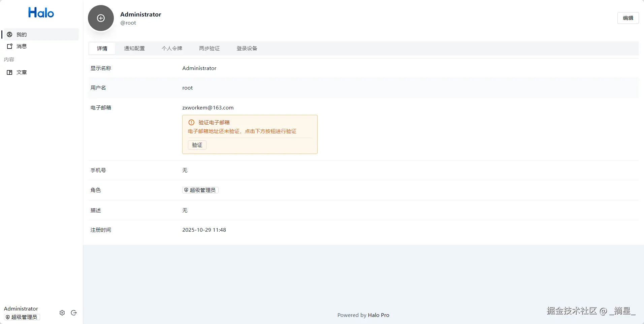Switch to the 两步验证 tab

pyautogui.click(x=209, y=48)
